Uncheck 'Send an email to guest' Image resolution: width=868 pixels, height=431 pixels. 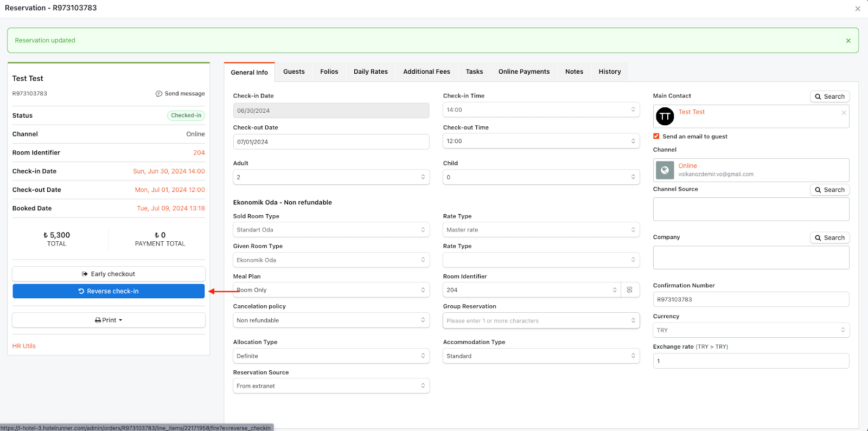pos(656,137)
